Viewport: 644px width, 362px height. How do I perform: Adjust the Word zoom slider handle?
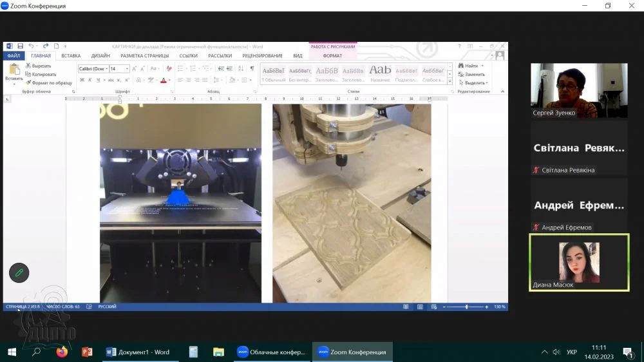[466, 307]
